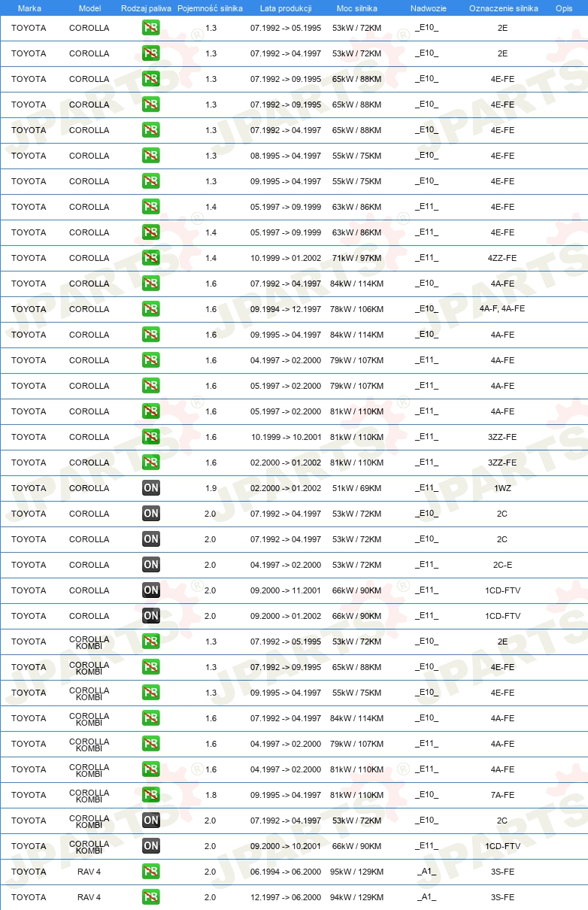The height and width of the screenshot is (910, 588).
Task: Select the diesel ON icon in the 2C-E row
Action: [151, 565]
